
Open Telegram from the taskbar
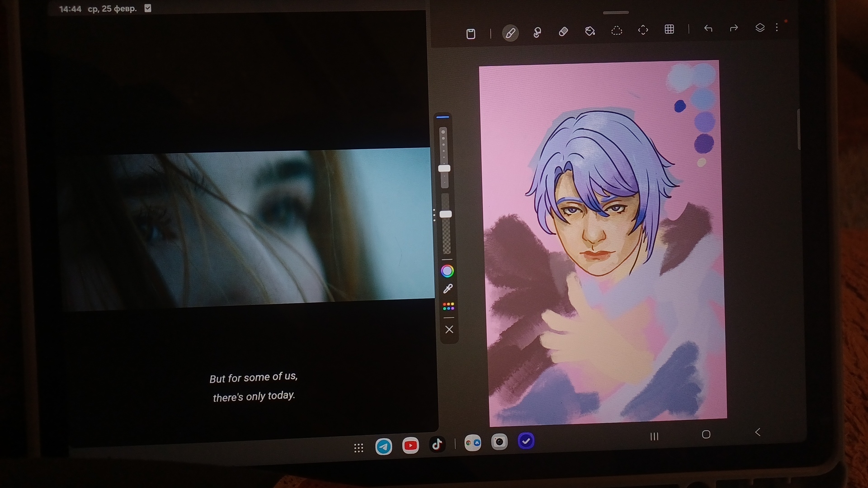tap(384, 446)
